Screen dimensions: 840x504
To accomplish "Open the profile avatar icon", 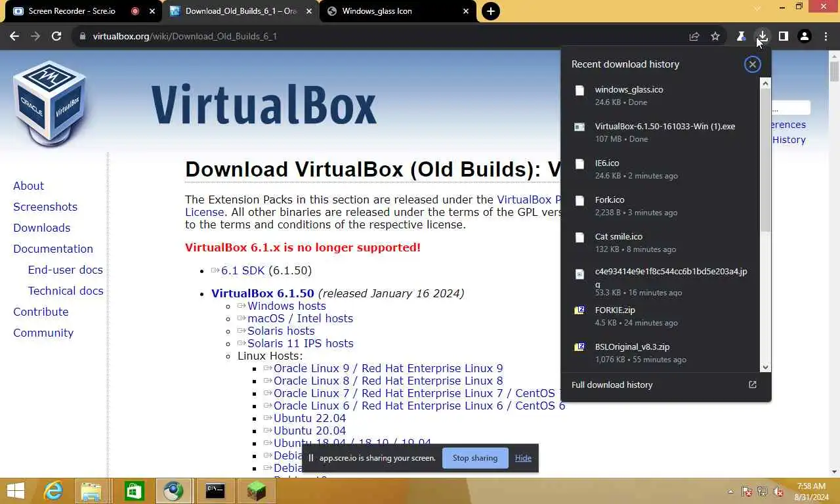I will pyautogui.click(x=805, y=36).
